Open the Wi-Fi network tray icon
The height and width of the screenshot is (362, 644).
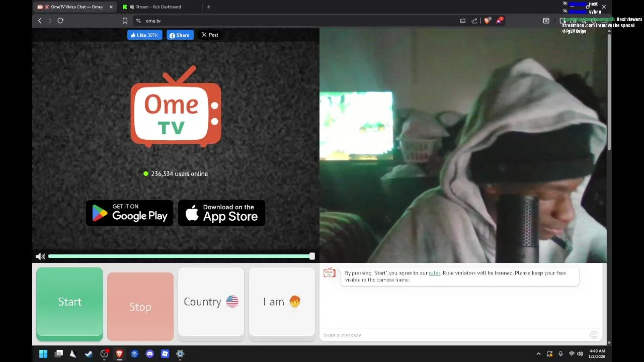(x=572, y=354)
